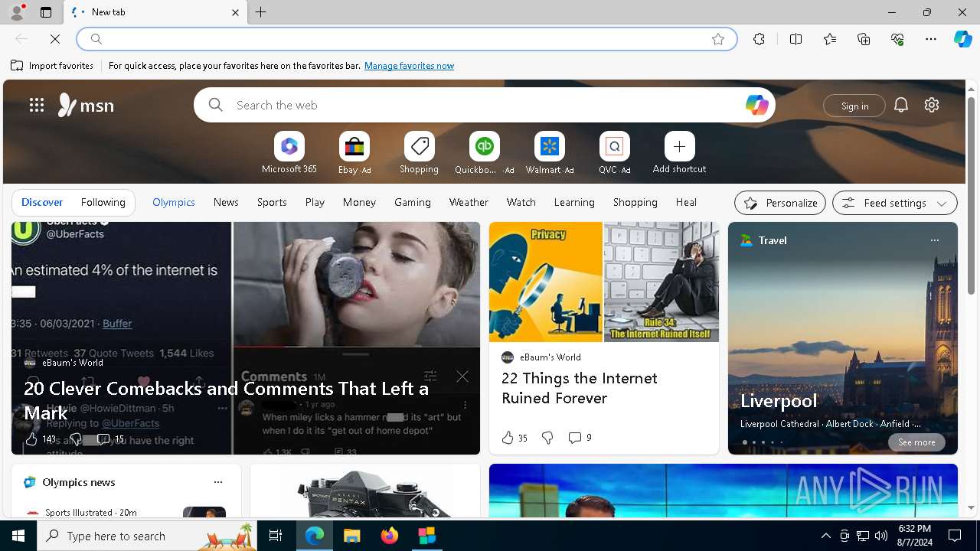
Task: Open the QVC shortcut
Action: coord(615,153)
